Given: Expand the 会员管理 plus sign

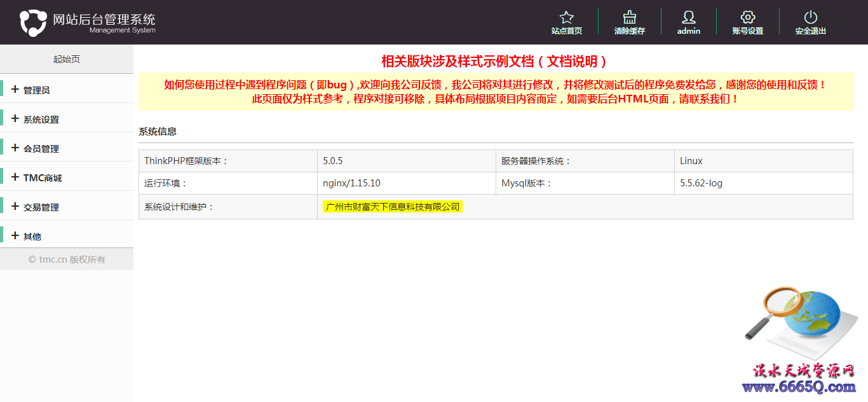Looking at the screenshot, I should pos(15,148).
